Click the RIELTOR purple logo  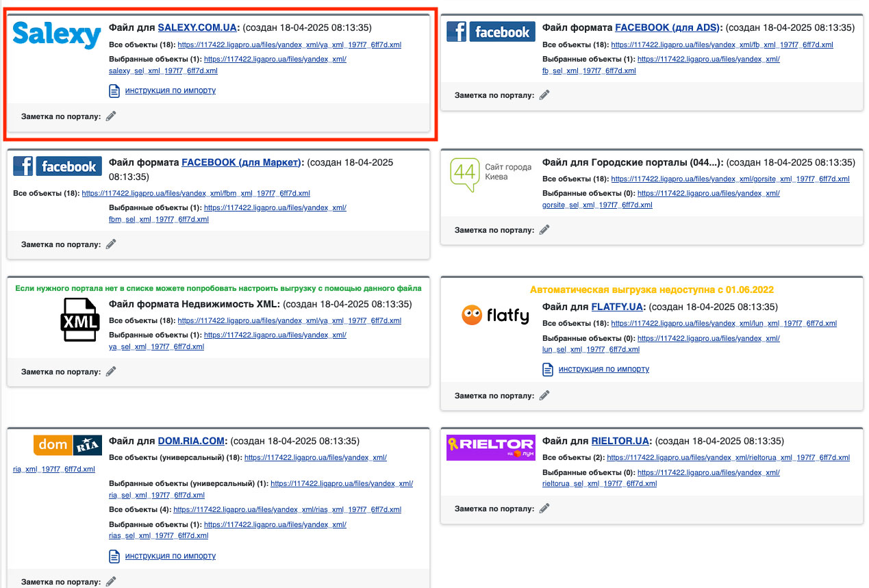click(x=491, y=447)
